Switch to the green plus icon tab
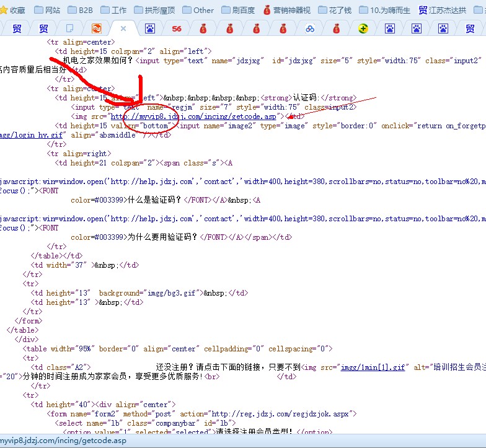Image resolution: width=486 pixels, height=448 pixels. (363, 29)
